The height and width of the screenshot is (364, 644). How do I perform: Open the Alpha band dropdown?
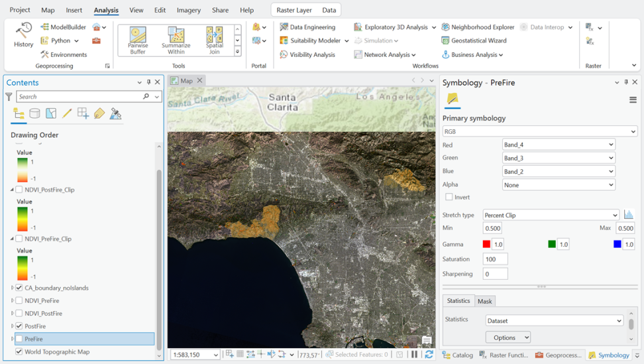[x=559, y=185]
